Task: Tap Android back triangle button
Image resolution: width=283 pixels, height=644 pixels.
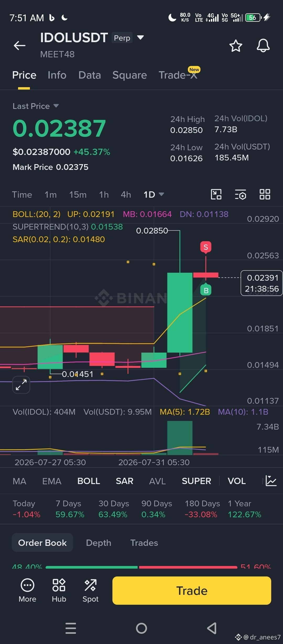Action: [x=212, y=628]
